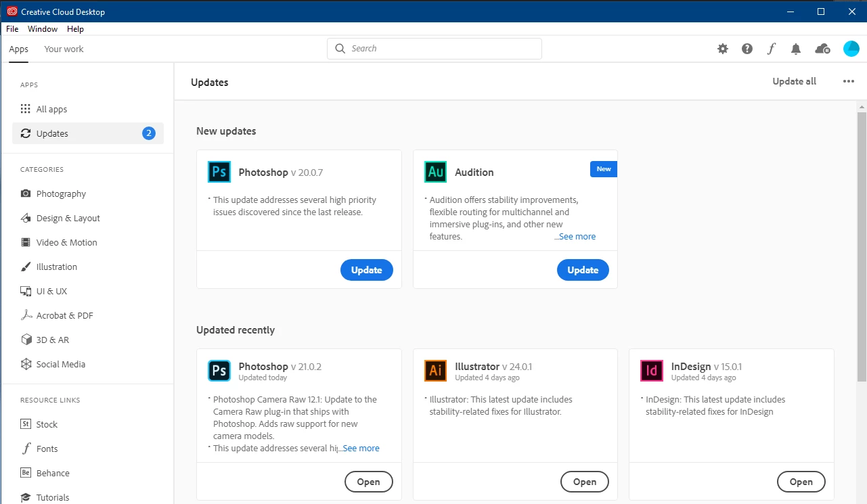Click the UI & UX devices icon
This screenshot has width=867, height=504.
point(26,291)
